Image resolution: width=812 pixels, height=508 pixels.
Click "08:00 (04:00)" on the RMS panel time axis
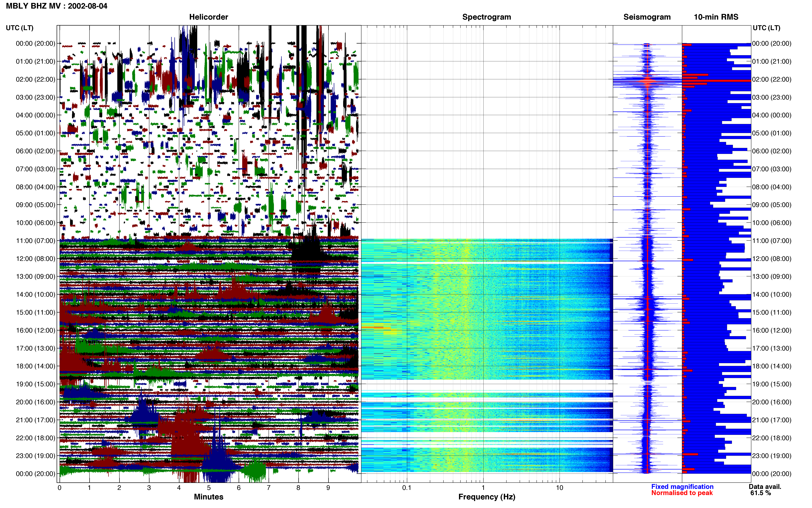click(x=772, y=187)
